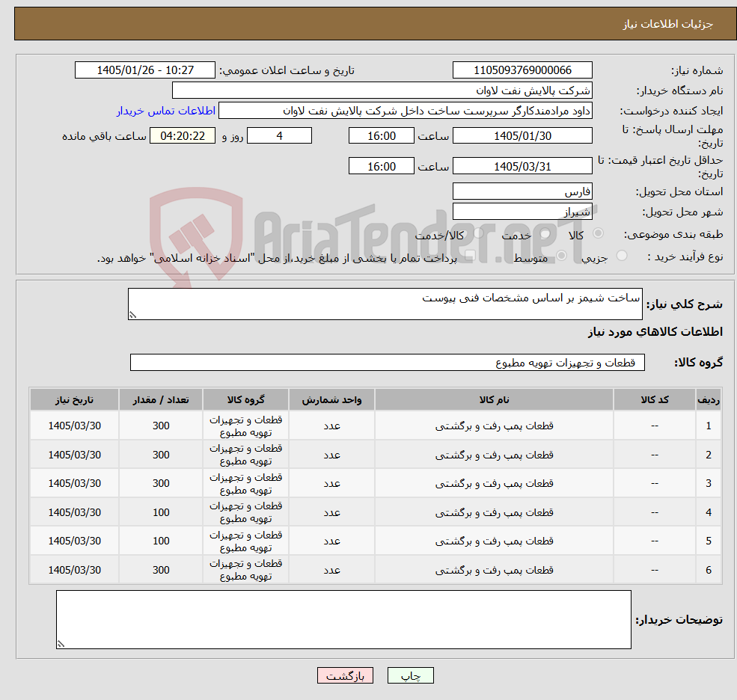Click the response deadline date 1405/01/30
The width and height of the screenshot is (737, 700).
click(x=522, y=136)
